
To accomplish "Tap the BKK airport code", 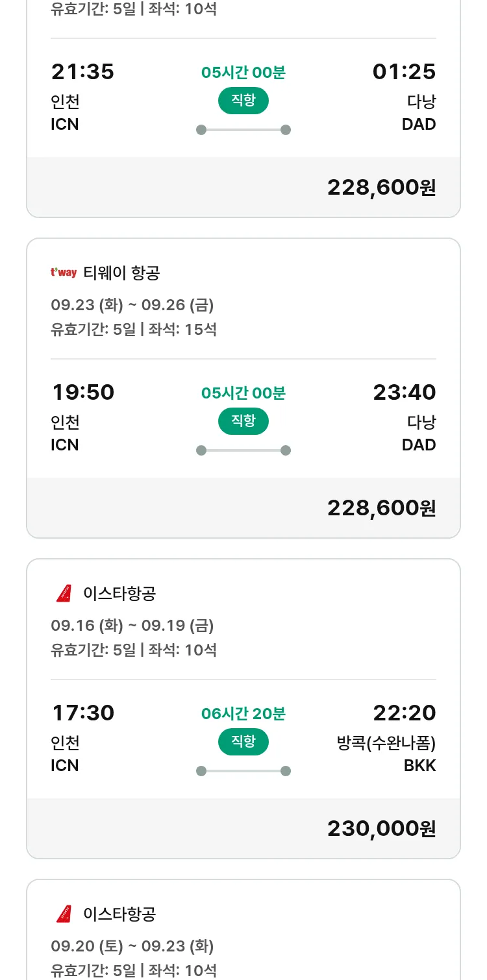I will [x=419, y=766].
